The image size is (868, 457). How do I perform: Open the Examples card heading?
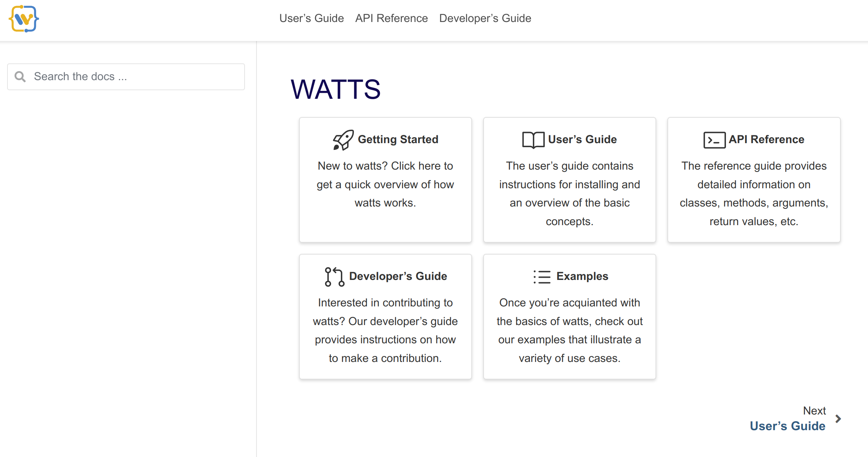click(x=582, y=276)
